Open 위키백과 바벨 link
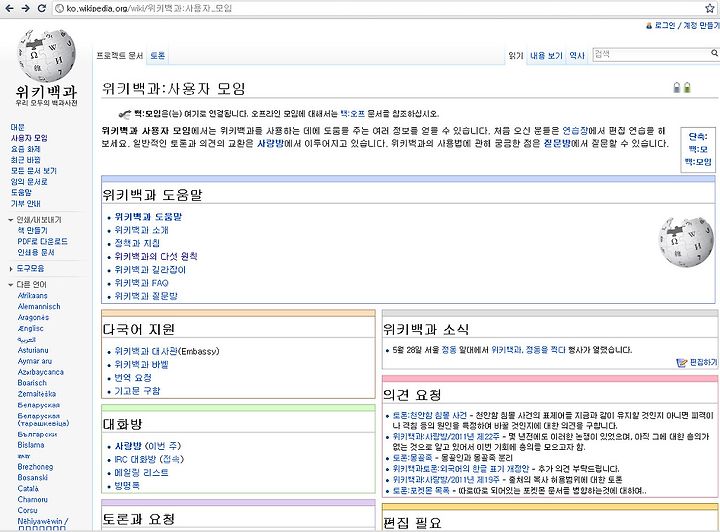The width and height of the screenshot is (720, 532). click(x=141, y=365)
